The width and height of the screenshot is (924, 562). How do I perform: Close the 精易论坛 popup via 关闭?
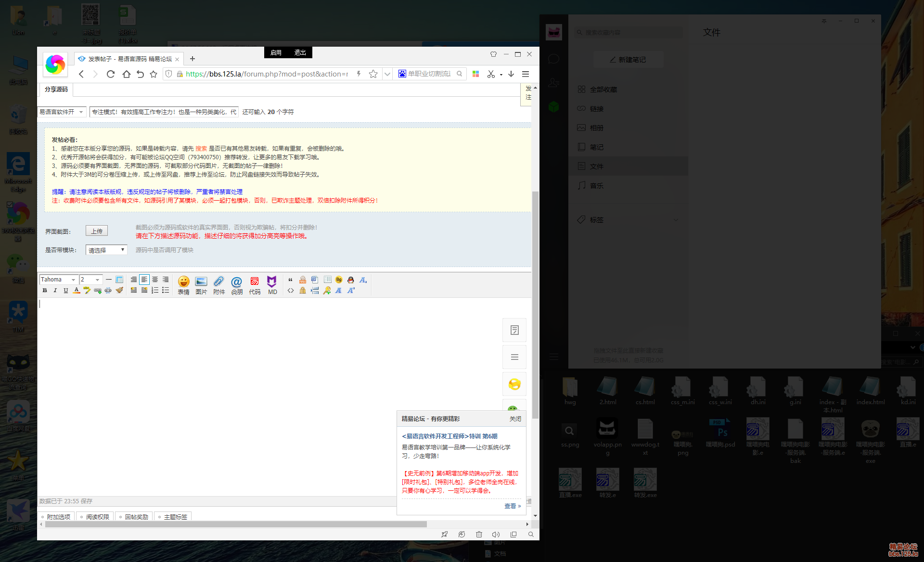(515, 419)
